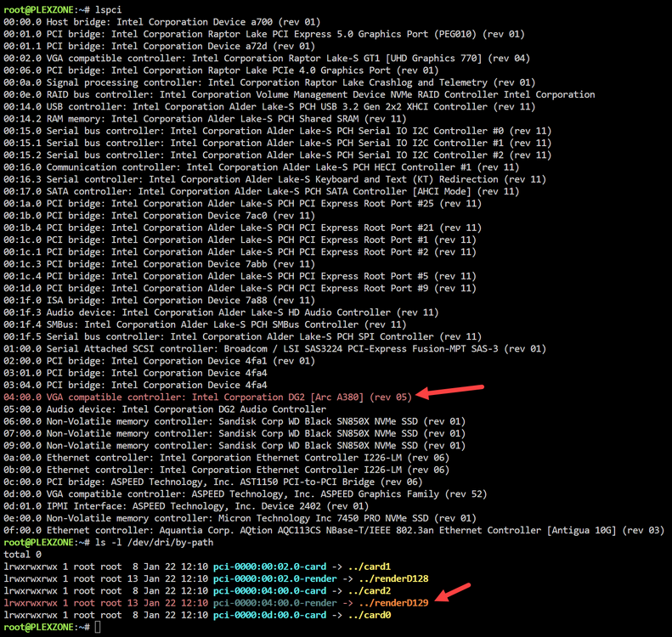
Task: Click the lspci command text
Action: click(109, 9)
